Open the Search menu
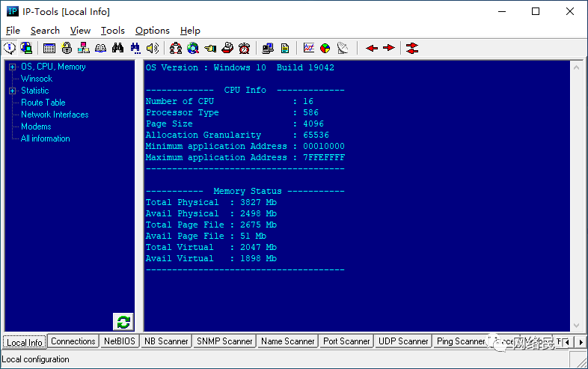The width and height of the screenshot is (588, 369). (45, 31)
